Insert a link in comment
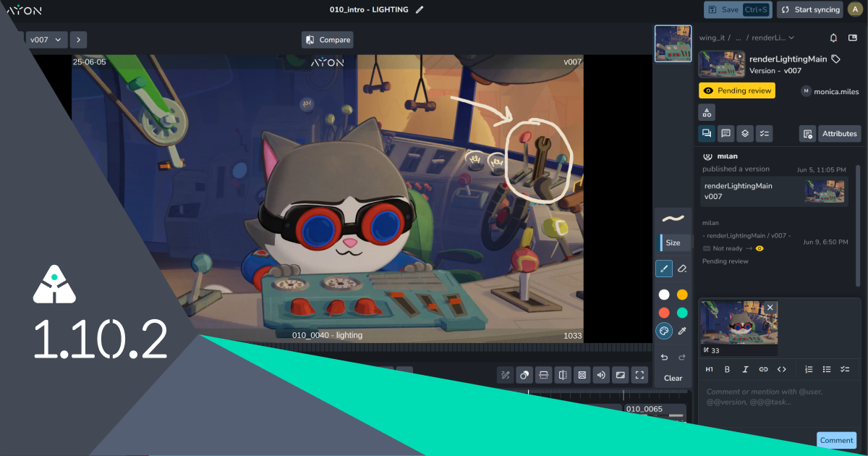 [763, 369]
